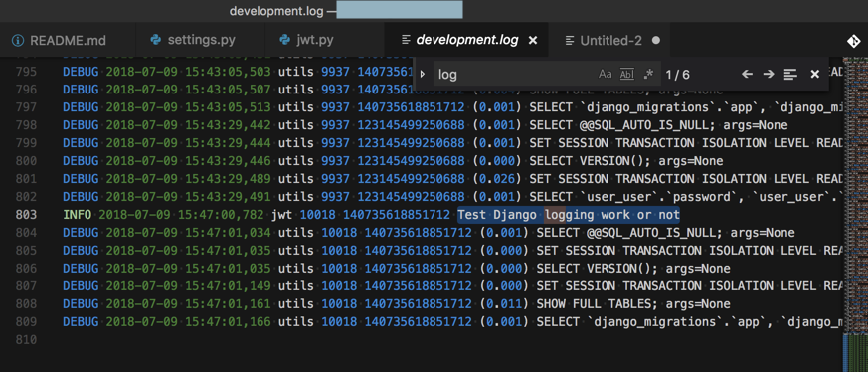Click the unsaved dot on Untitled-2 tab

coord(656,41)
